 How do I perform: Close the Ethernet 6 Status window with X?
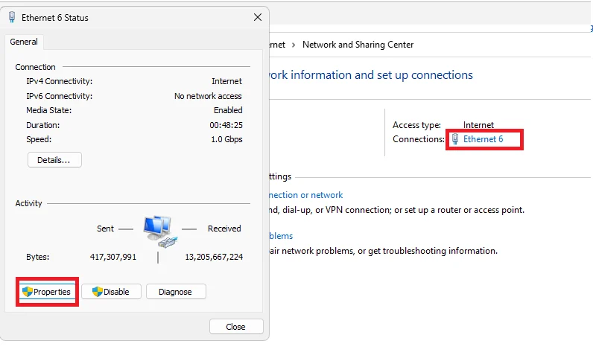point(258,17)
